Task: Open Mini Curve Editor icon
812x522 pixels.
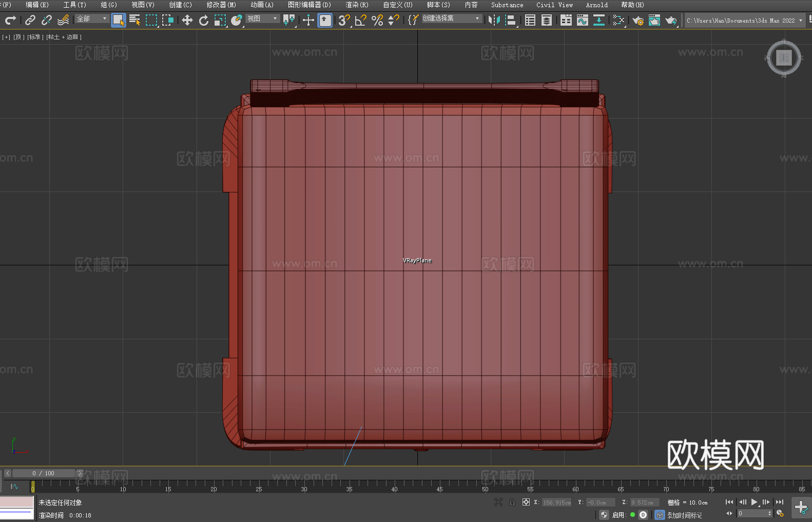Action: pyautogui.click(x=14, y=486)
